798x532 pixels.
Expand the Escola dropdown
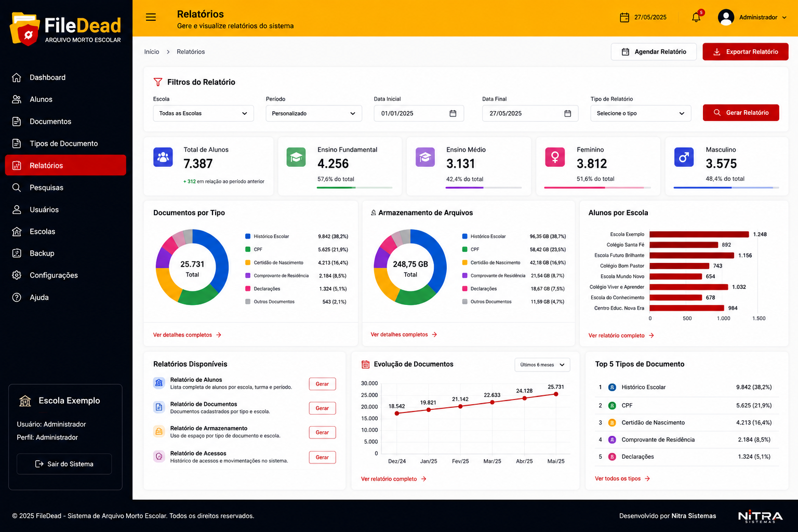coord(203,113)
